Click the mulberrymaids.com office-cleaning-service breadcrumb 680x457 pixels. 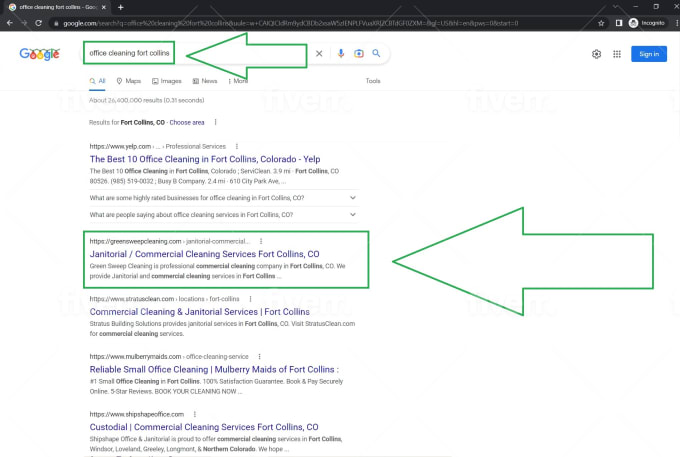click(169, 356)
